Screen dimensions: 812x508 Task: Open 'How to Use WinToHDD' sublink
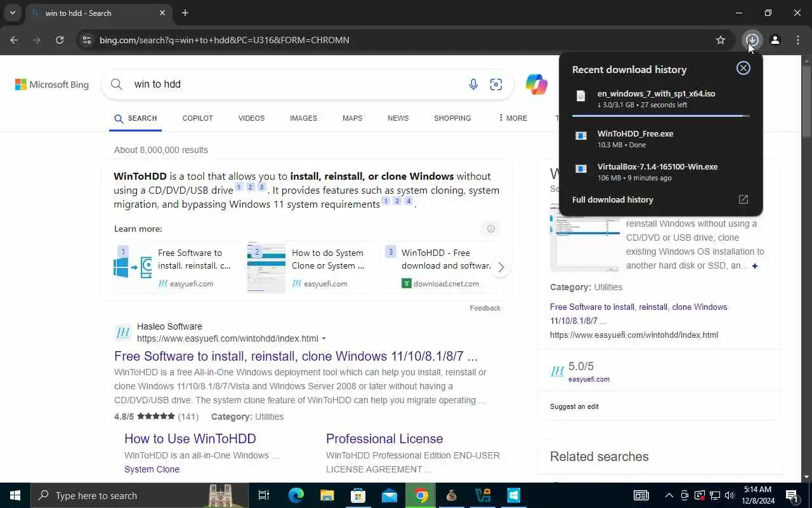point(190,439)
